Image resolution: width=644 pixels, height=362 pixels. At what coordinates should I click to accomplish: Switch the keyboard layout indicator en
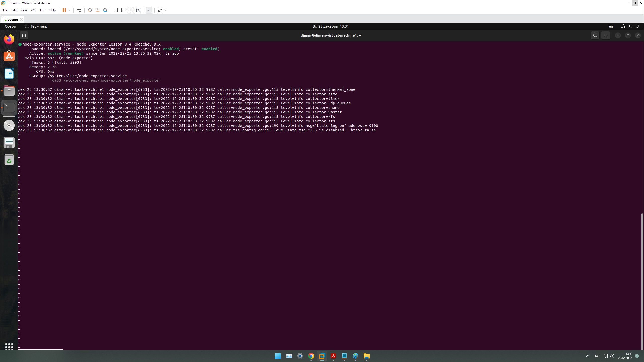(611, 26)
